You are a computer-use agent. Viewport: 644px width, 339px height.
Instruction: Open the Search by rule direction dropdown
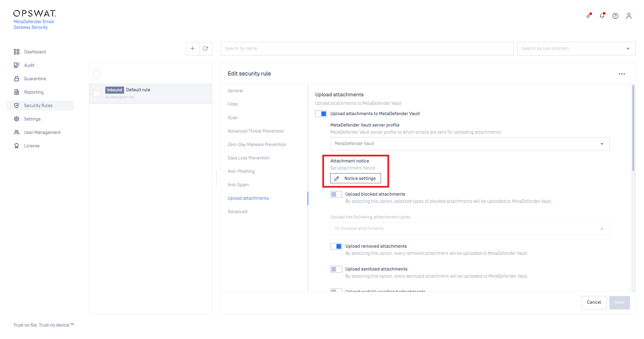point(576,49)
